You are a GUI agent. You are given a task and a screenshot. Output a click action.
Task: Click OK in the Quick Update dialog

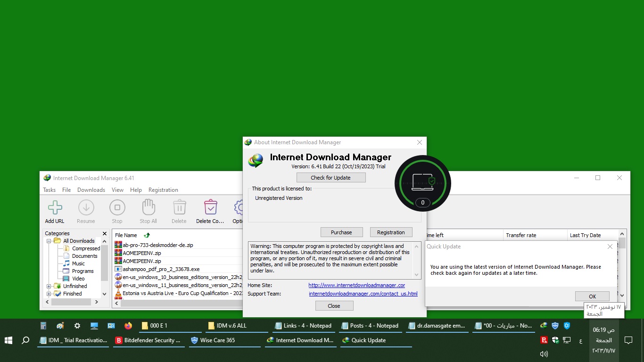tap(592, 296)
